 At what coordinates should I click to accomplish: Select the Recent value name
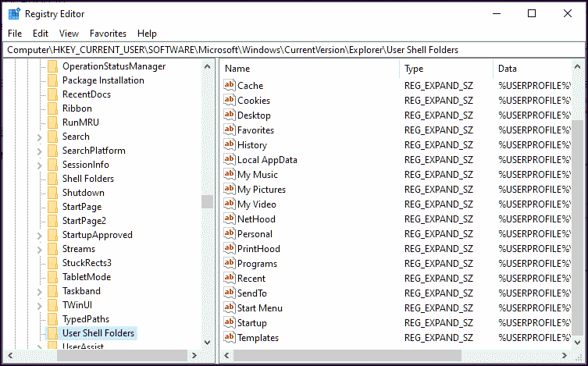click(x=251, y=279)
